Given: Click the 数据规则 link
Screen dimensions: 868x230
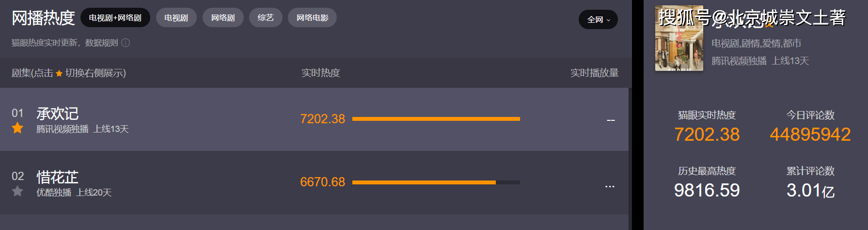Looking at the screenshot, I should tap(102, 43).
